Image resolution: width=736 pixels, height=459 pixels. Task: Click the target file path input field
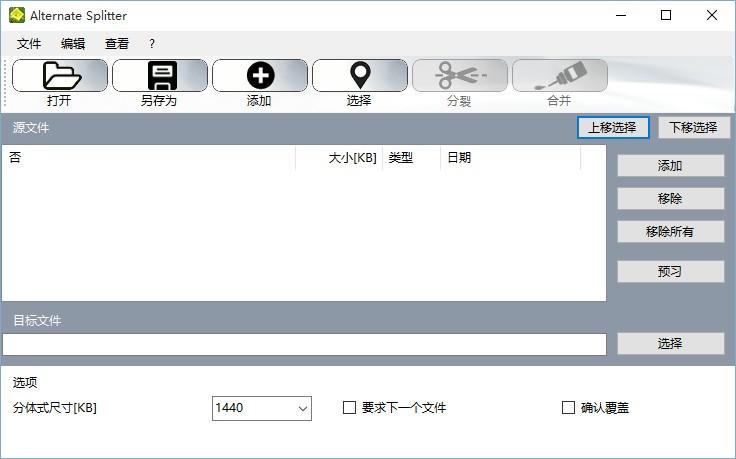(x=304, y=344)
